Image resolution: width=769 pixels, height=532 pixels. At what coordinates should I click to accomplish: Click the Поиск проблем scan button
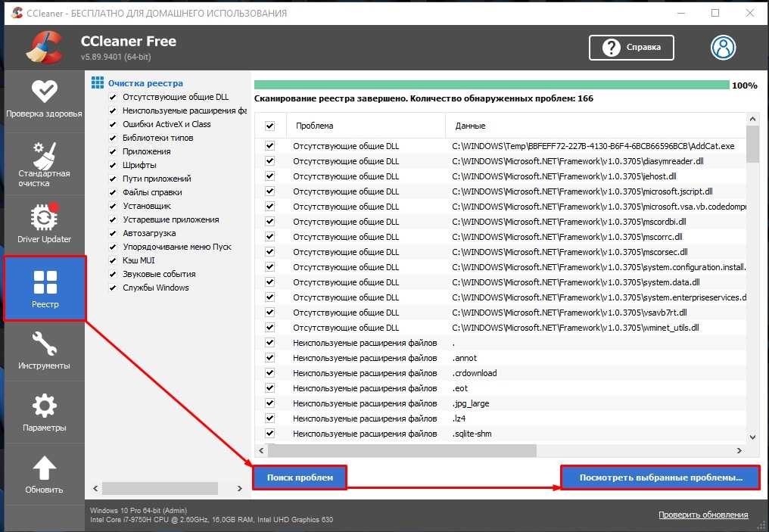pos(300,477)
